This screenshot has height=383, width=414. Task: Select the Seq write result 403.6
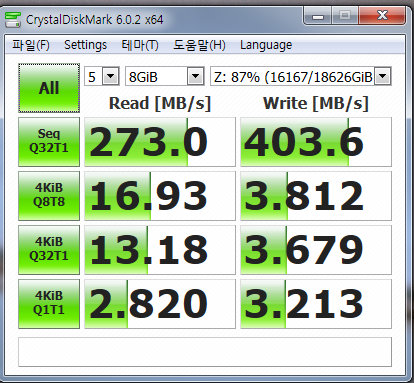click(x=316, y=142)
